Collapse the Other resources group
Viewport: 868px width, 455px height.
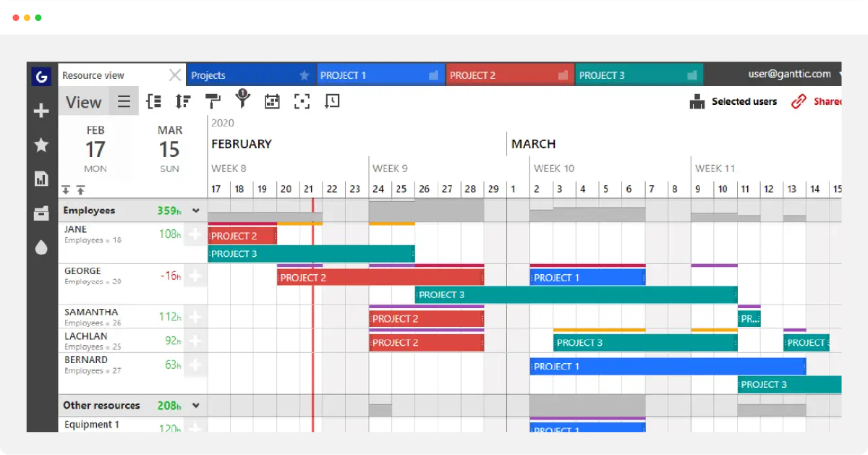pyautogui.click(x=195, y=406)
